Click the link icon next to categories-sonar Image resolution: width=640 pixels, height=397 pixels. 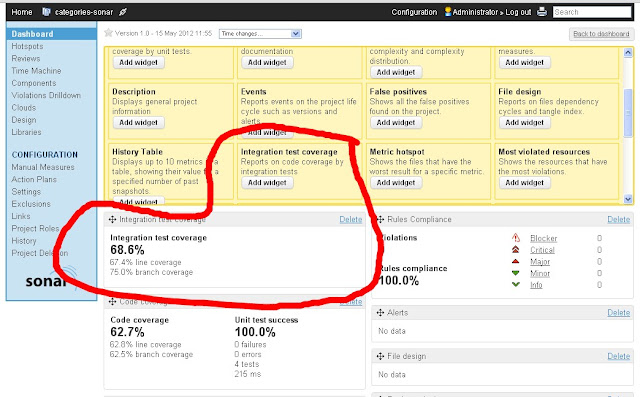pos(122,12)
